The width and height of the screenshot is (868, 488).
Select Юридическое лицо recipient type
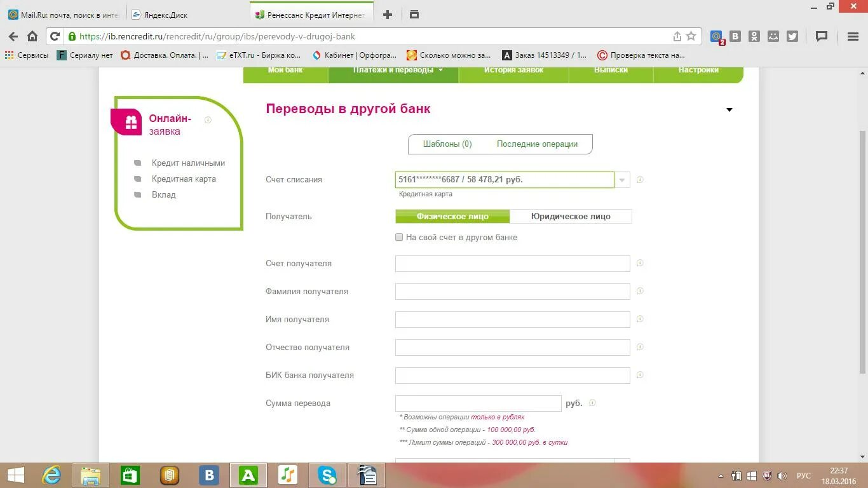click(x=571, y=217)
